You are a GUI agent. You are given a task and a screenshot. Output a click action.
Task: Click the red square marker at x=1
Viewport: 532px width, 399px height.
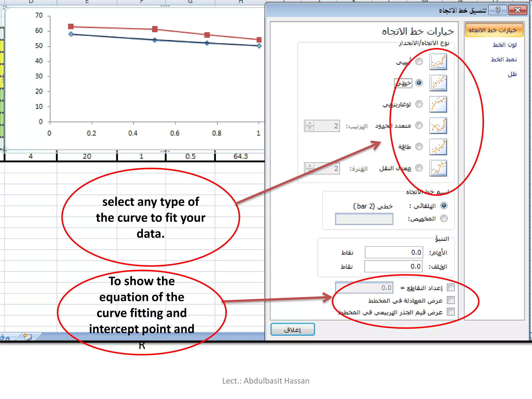(259, 40)
